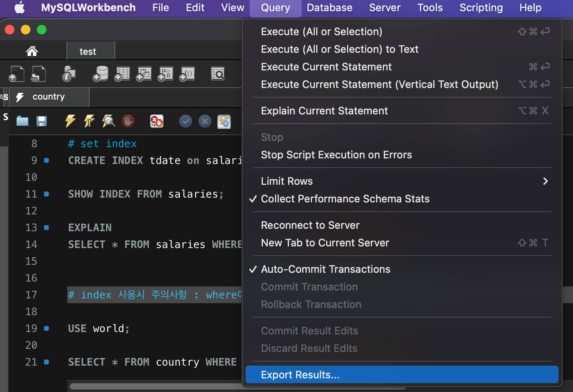This screenshot has height=392, width=573.
Task: Create new table toolbar icon
Action: pos(122,74)
